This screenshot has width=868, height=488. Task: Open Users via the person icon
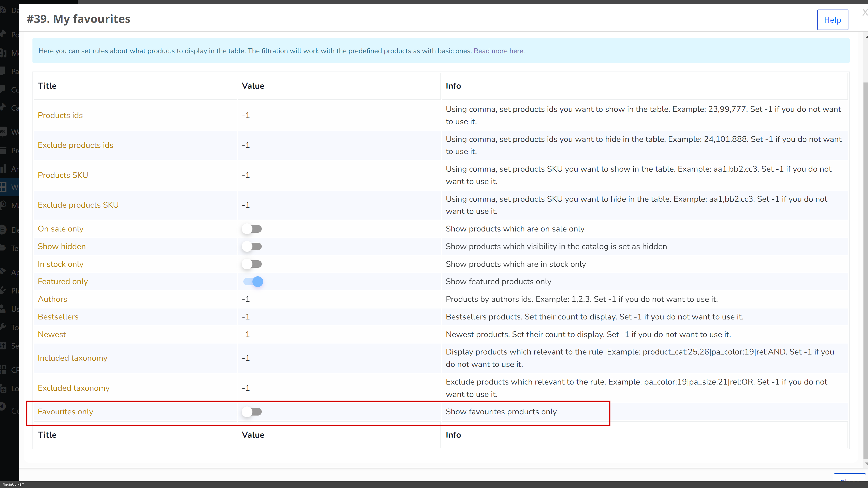3,308
